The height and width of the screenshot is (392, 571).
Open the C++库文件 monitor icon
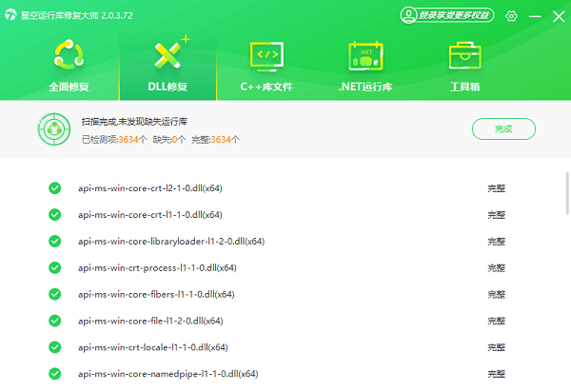(266, 56)
